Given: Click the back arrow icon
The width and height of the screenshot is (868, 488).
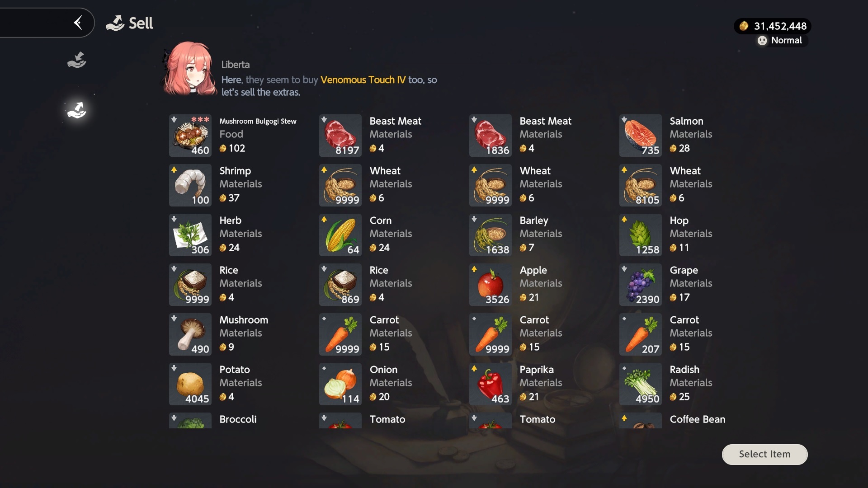Looking at the screenshot, I should [x=78, y=23].
